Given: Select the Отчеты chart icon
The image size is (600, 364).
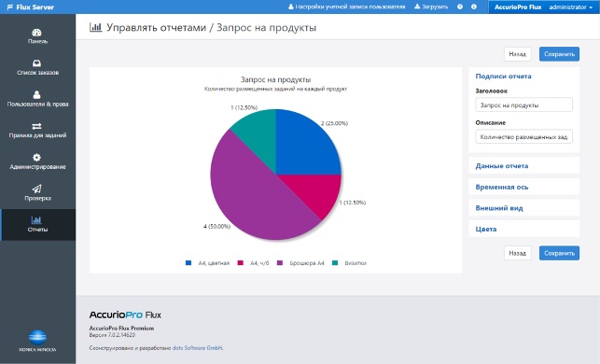Looking at the screenshot, I should coord(36,220).
